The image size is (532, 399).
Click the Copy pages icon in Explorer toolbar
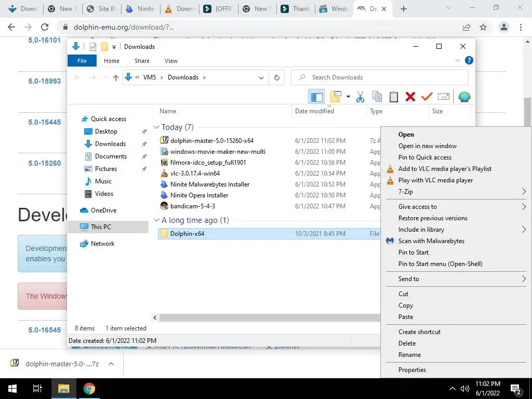pos(377,97)
